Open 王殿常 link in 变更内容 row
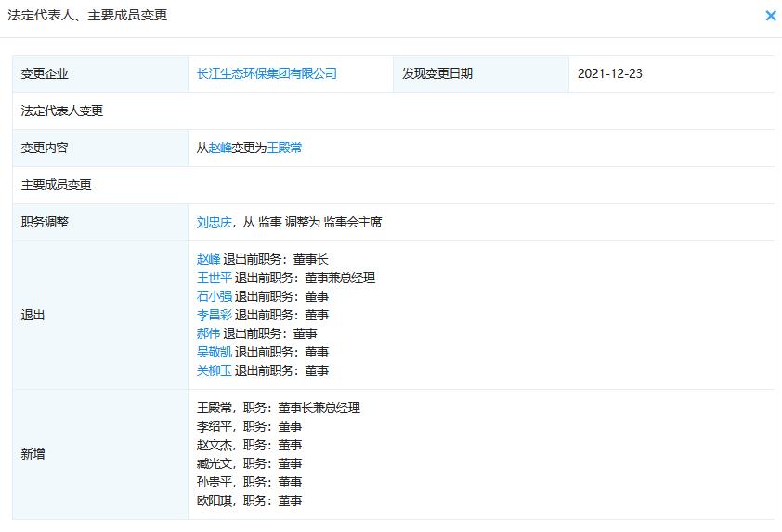The image size is (782, 532). tap(284, 148)
